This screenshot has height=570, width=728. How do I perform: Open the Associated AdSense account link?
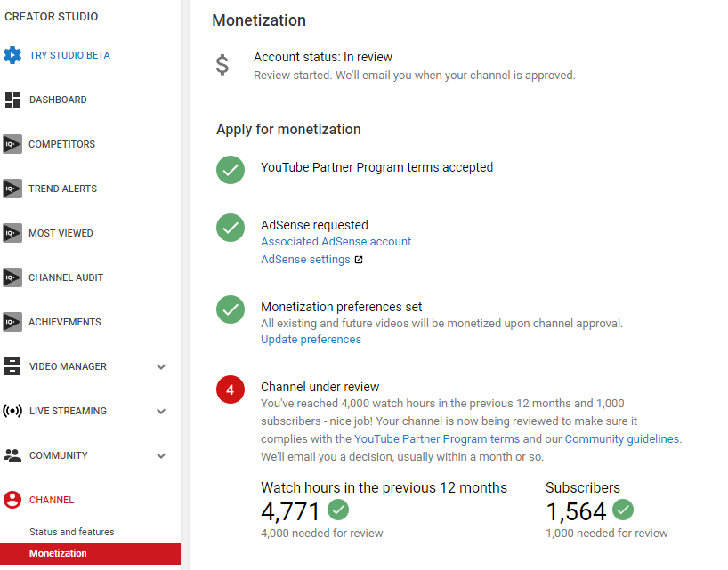pyautogui.click(x=336, y=242)
